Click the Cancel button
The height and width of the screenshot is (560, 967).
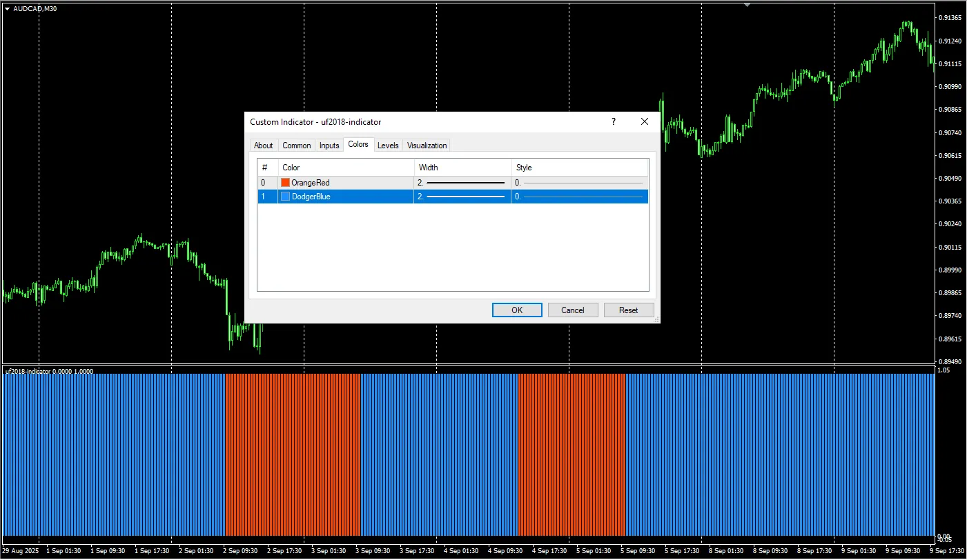(573, 310)
